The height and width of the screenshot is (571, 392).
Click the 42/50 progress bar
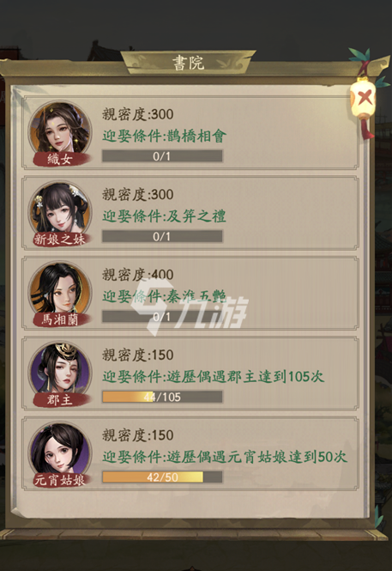[162, 477]
